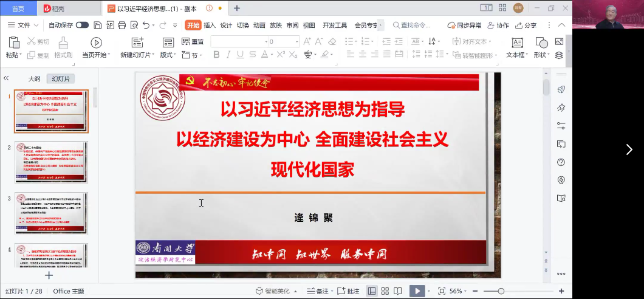The image size is (644, 299).
Task: Click the 协作 collaborate button
Action: point(498,25)
